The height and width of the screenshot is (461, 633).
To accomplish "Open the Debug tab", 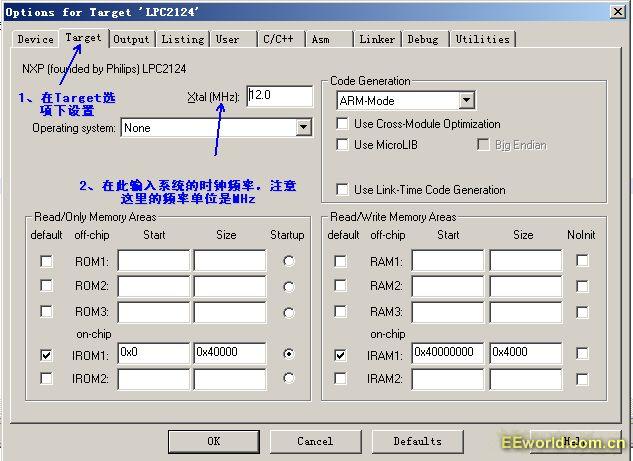I will click(423, 39).
